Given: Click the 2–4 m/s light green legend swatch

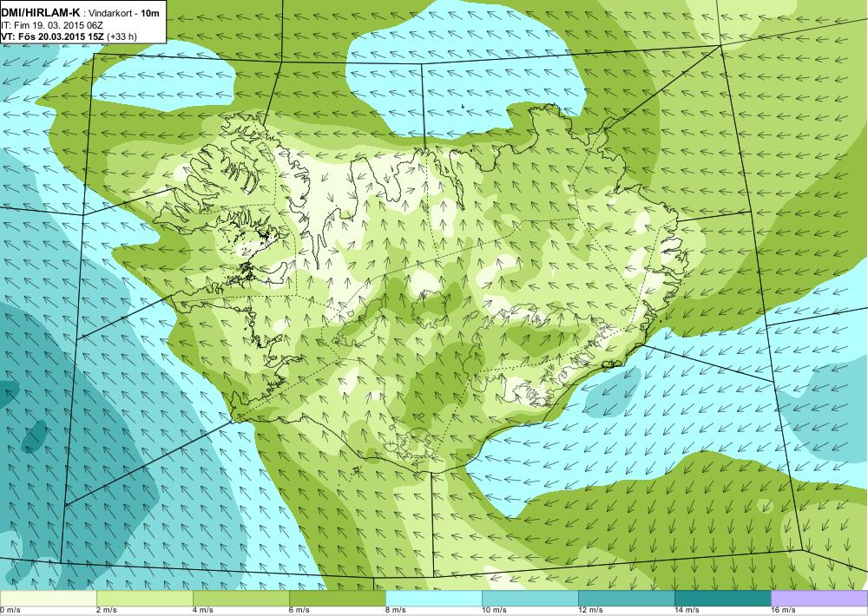Looking at the screenshot, I should pyautogui.click(x=145, y=599).
